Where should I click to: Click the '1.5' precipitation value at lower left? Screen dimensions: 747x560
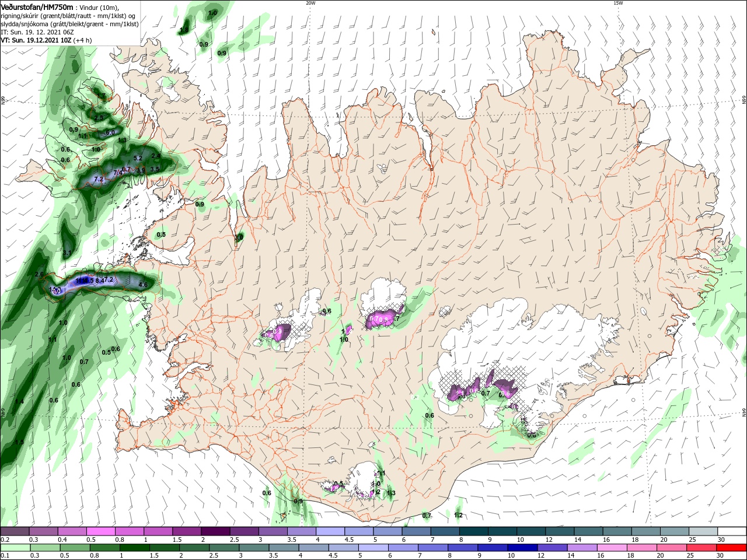19,442
